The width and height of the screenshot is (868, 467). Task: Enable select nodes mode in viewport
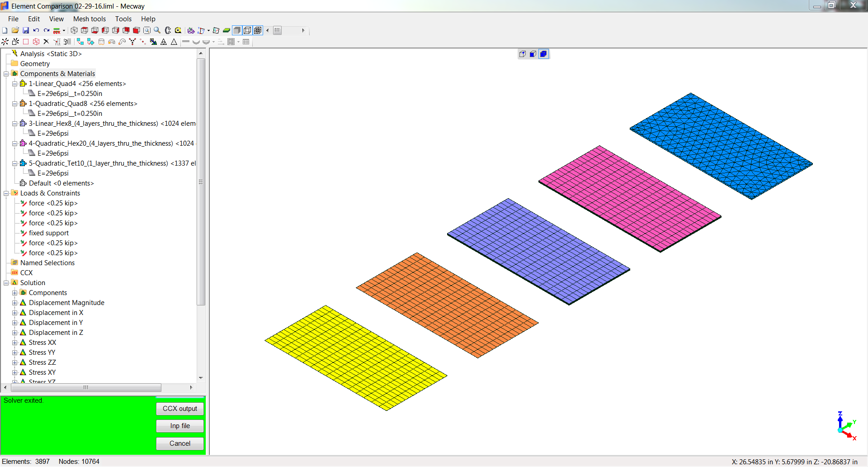523,54
